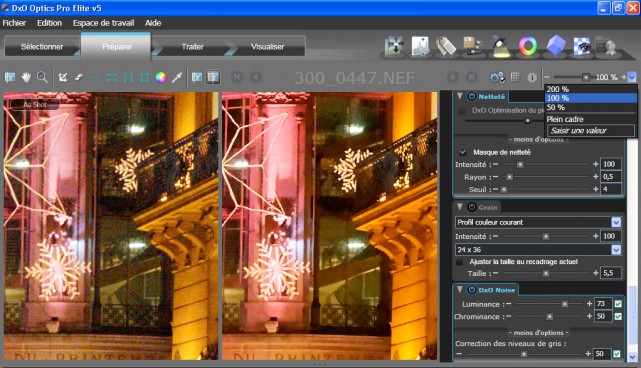Switch to the Traiter tab
This screenshot has width=641, height=368.
(193, 47)
